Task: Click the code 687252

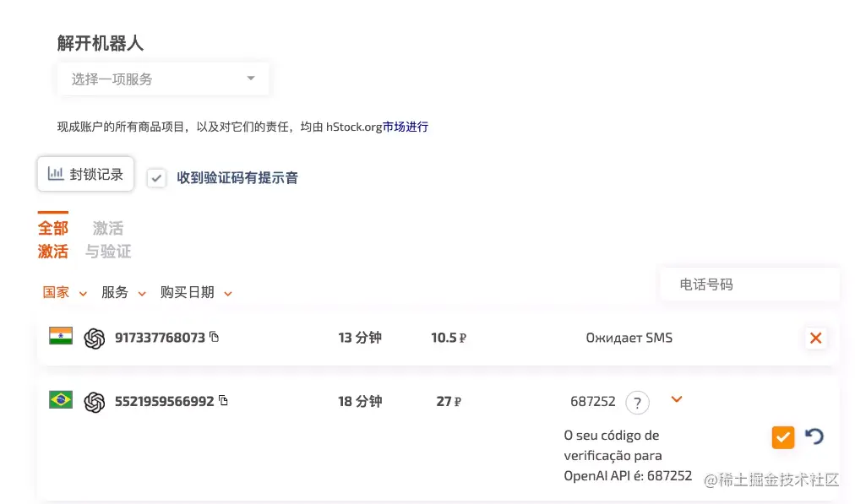Action: click(x=593, y=402)
